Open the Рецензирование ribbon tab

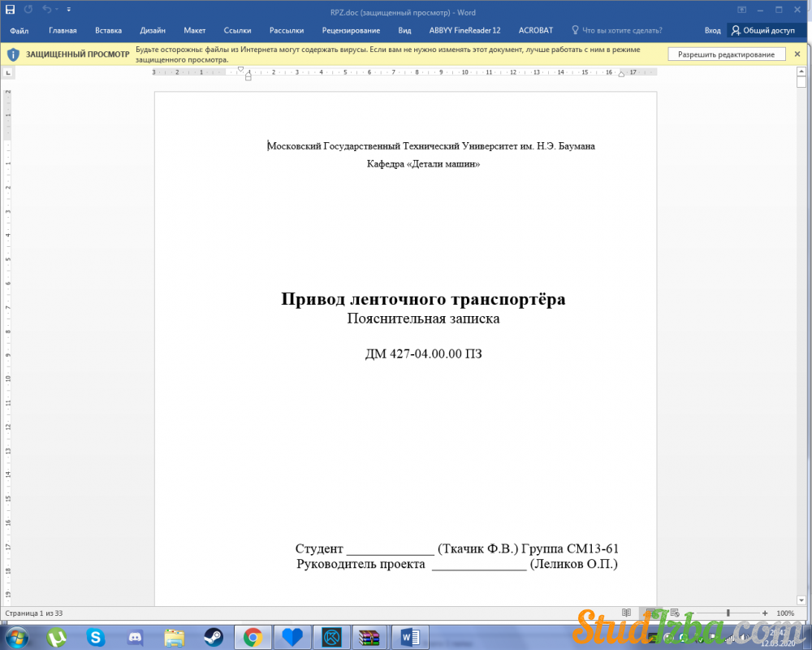coord(351,31)
